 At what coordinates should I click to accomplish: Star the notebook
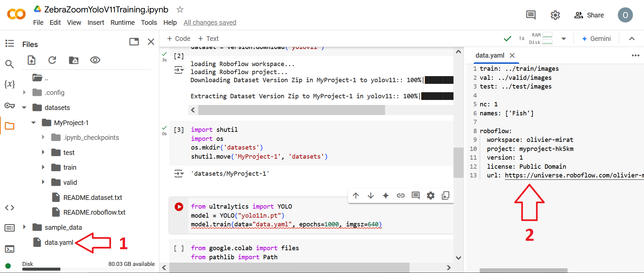tap(180, 9)
